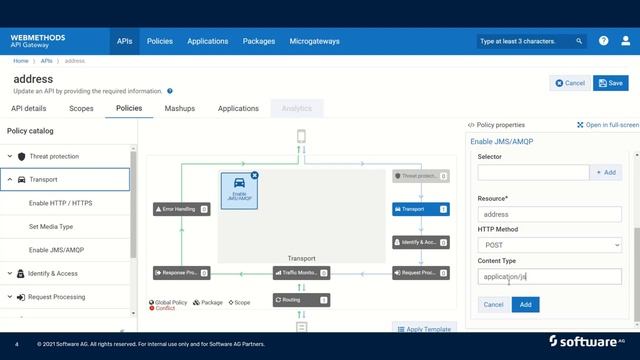Image resolution: width=640 pixels, height=360 pixels.
Task: Collapse the Transport category
Action: 10,180
